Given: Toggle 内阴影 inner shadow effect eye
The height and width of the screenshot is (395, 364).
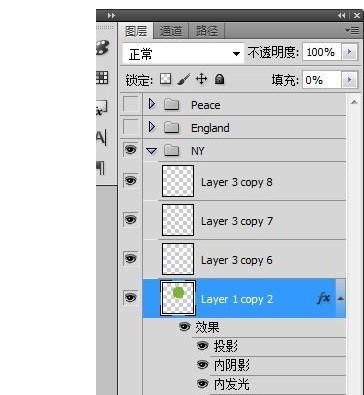Looking at the screenshot, I should (202, 365).
